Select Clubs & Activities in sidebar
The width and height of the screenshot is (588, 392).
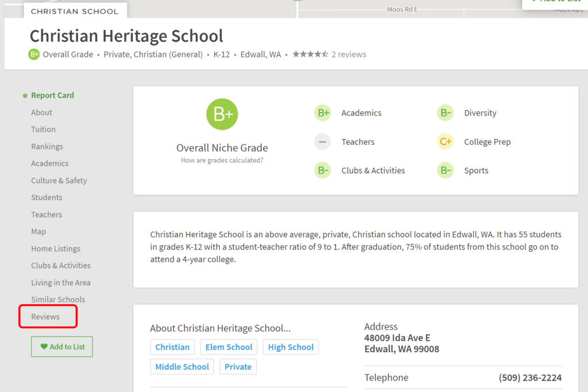61,266
